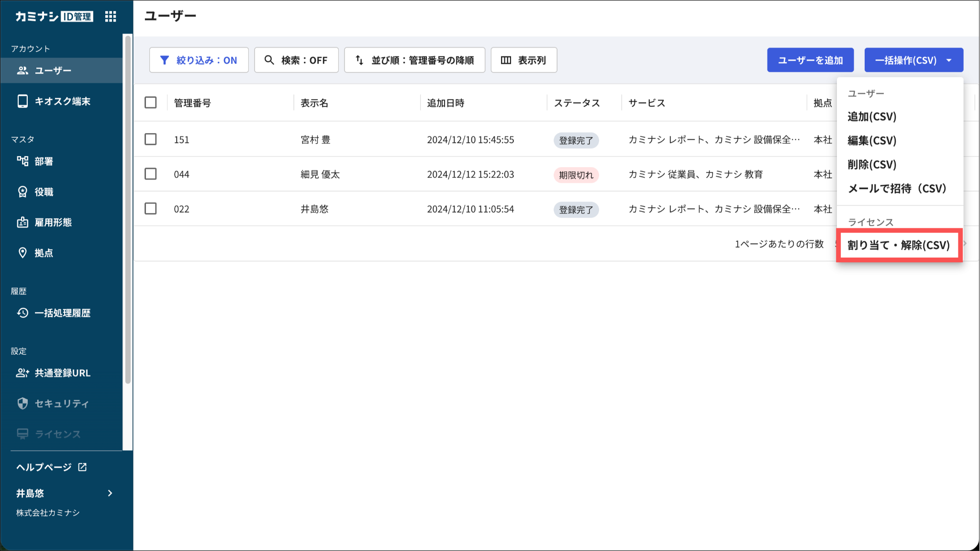The image size is (980, 551).
Task: Expand the 井島悠 account chevron
Action: pyautogui.click(x=111, y=493)
